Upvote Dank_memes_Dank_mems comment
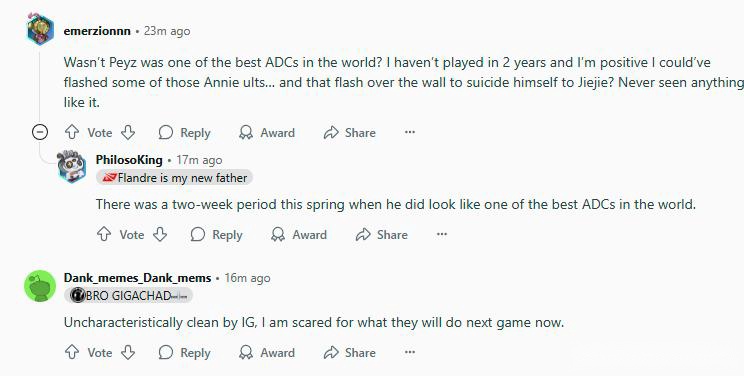The width and height of the screenshot is (744, 376). pyautogui.click(x=72, y=352)
